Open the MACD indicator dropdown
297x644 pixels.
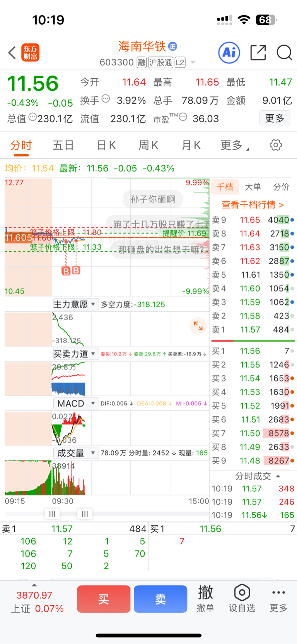click(x=75, y=404)
